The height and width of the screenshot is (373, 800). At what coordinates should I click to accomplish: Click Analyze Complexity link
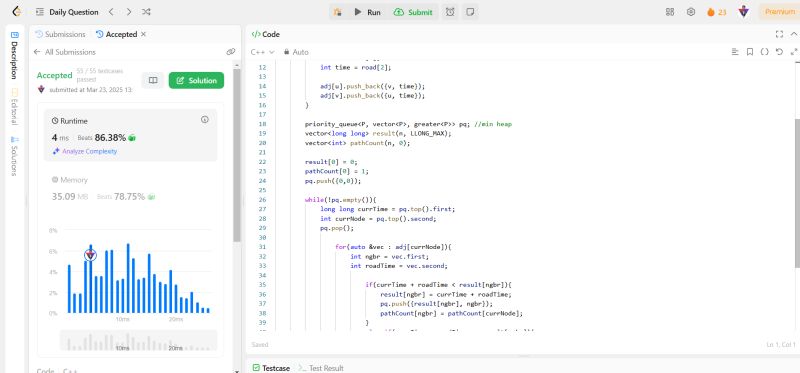click(85, 152)
